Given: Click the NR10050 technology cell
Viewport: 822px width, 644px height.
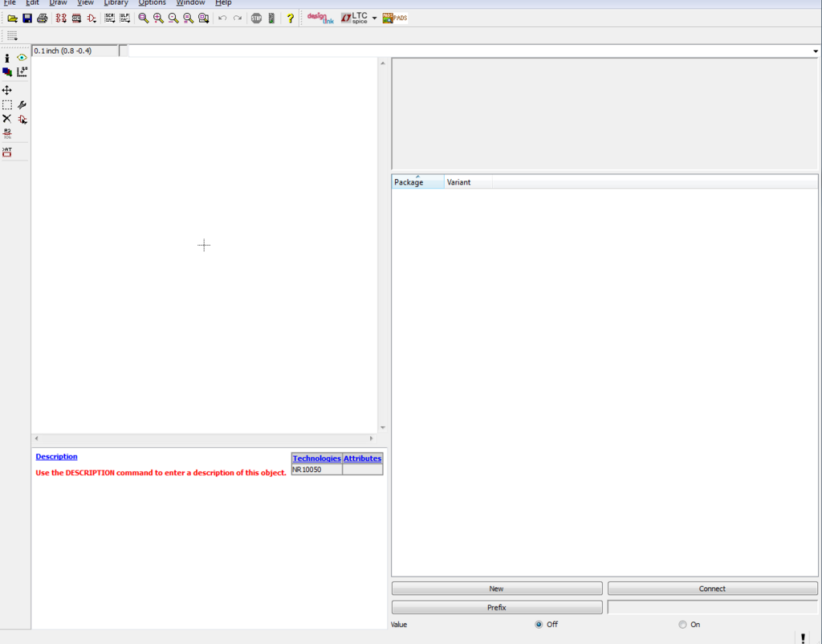Looking at the screenshot, I should coord(316,470).
